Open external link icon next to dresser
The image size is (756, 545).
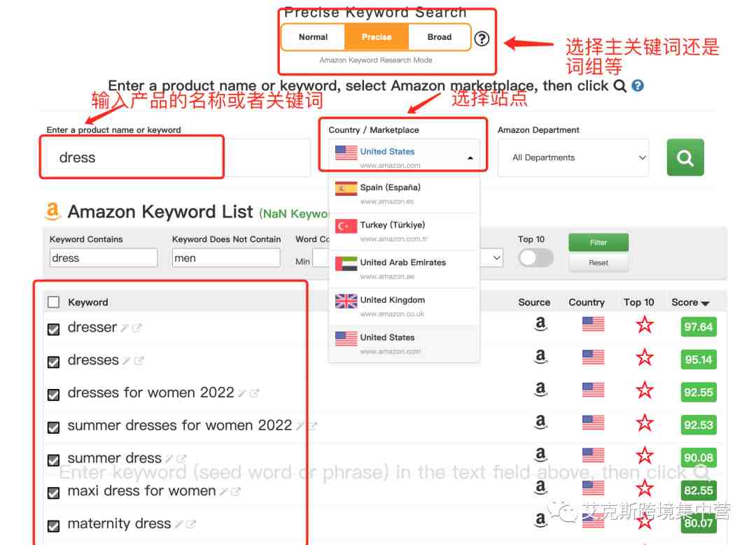coord(137,328)
